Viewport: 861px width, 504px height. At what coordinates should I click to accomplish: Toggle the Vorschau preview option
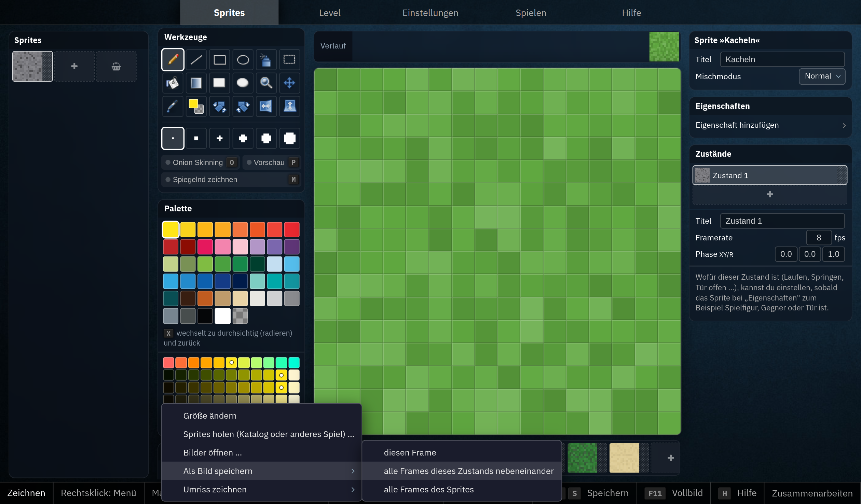point(272,163)
